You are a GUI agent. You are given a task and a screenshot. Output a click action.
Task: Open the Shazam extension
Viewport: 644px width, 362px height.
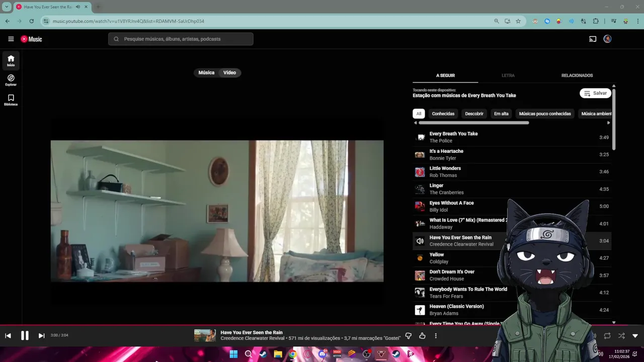tap(547, 21)
